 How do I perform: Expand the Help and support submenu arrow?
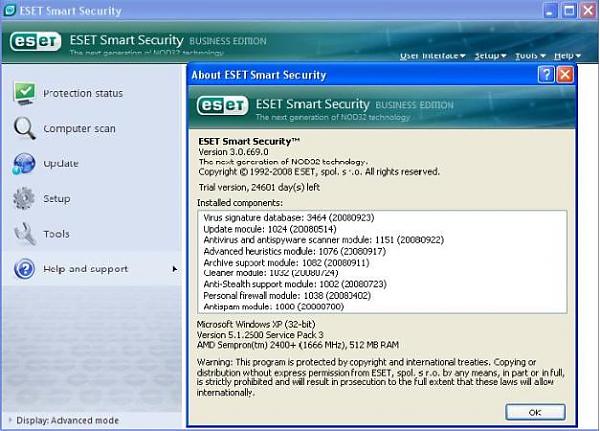pyautogui.click(x=174, y=269)
